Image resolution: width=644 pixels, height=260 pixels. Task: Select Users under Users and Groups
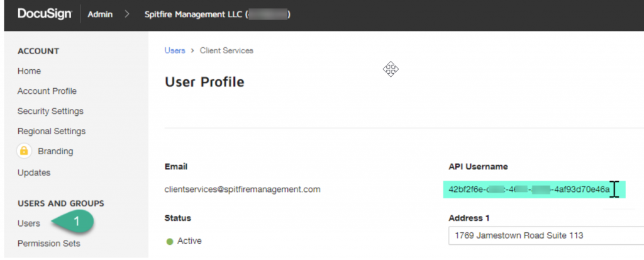[29, 223]
